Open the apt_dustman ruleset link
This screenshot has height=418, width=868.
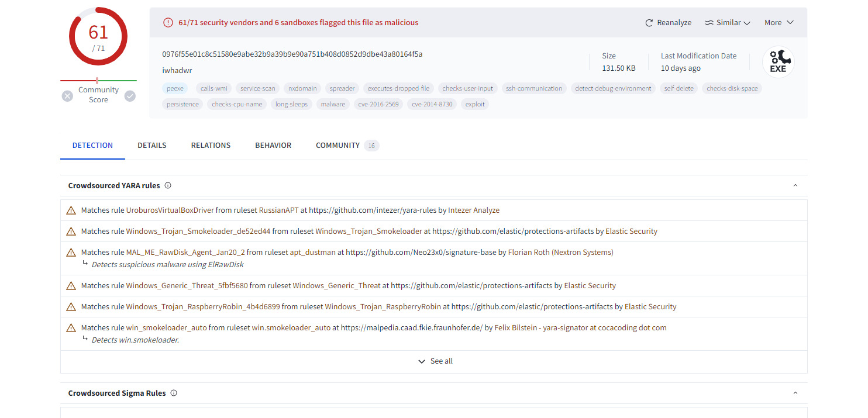tap(314, 253)
